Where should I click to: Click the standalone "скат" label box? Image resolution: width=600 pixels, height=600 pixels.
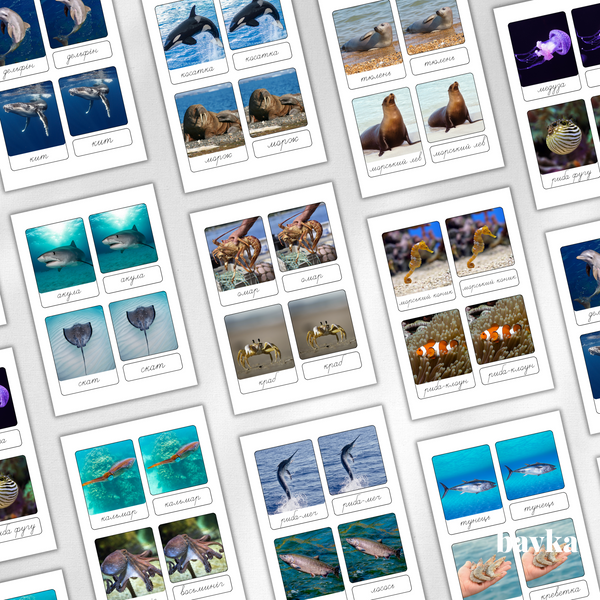153,367
